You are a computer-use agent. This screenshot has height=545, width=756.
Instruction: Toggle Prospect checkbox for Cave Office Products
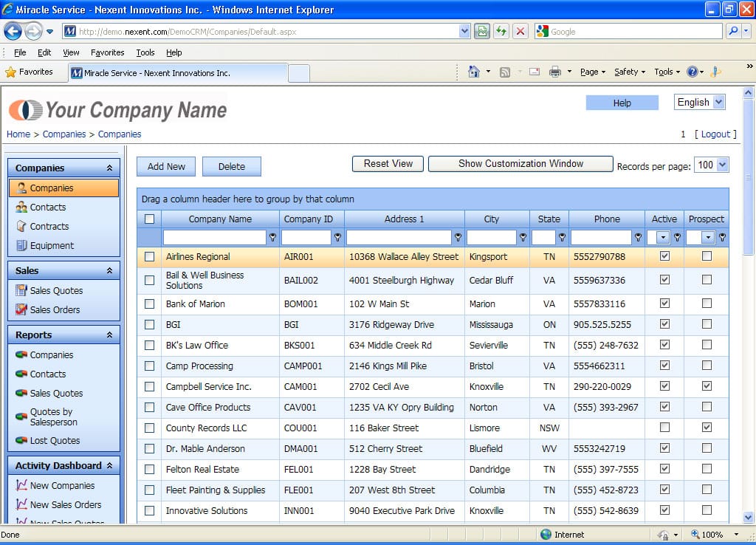point(707,407)
